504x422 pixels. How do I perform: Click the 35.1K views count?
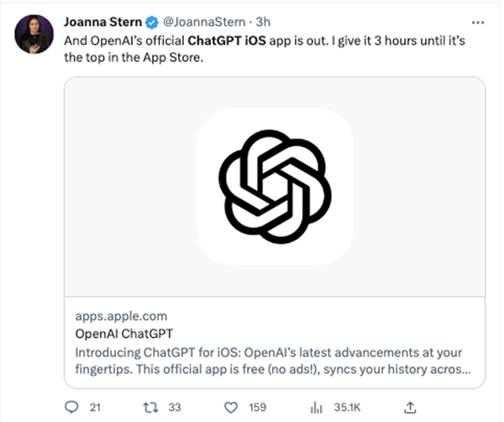[347, 407]
